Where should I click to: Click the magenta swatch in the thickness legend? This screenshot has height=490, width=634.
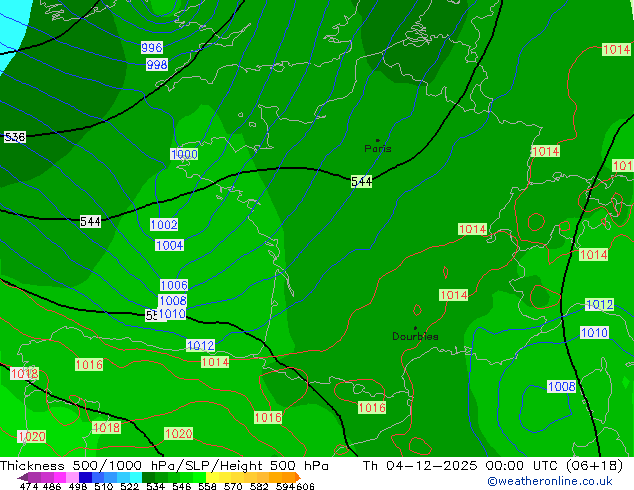pos(59,477)
